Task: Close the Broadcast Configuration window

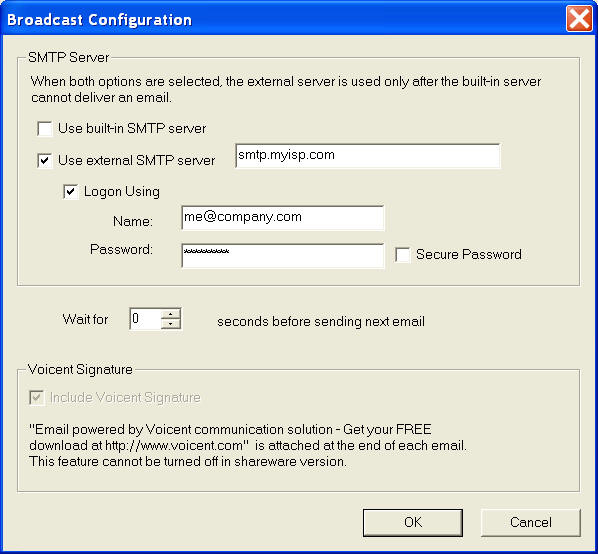Action: click(579, 18)
